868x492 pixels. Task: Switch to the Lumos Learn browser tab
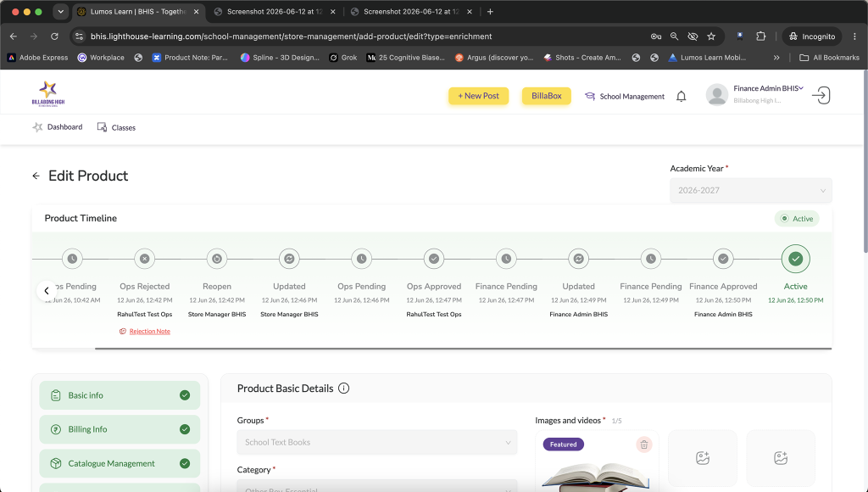[x=138, y=12]
